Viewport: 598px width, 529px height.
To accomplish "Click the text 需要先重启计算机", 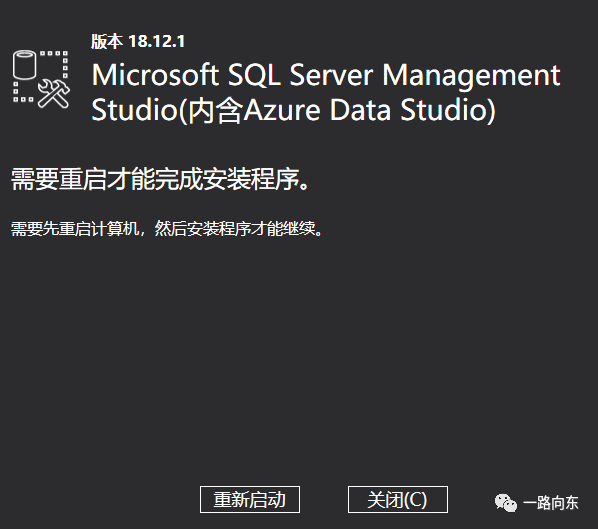I will coord(75,229).
